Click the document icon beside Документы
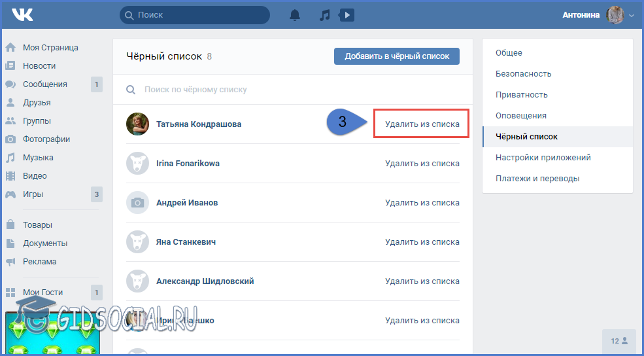 tap(10, 243)
